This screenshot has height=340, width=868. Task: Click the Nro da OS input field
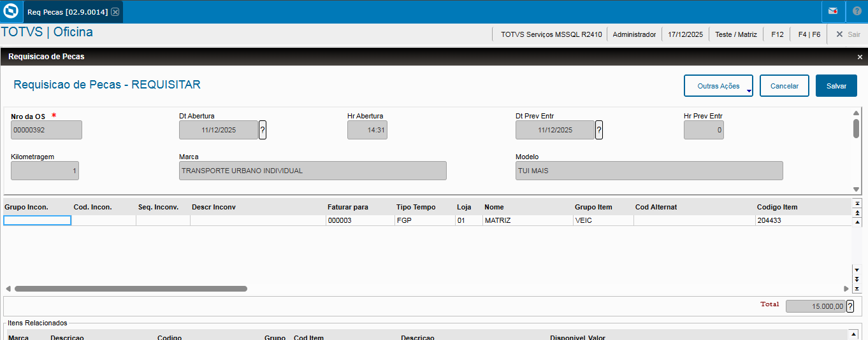47,130
